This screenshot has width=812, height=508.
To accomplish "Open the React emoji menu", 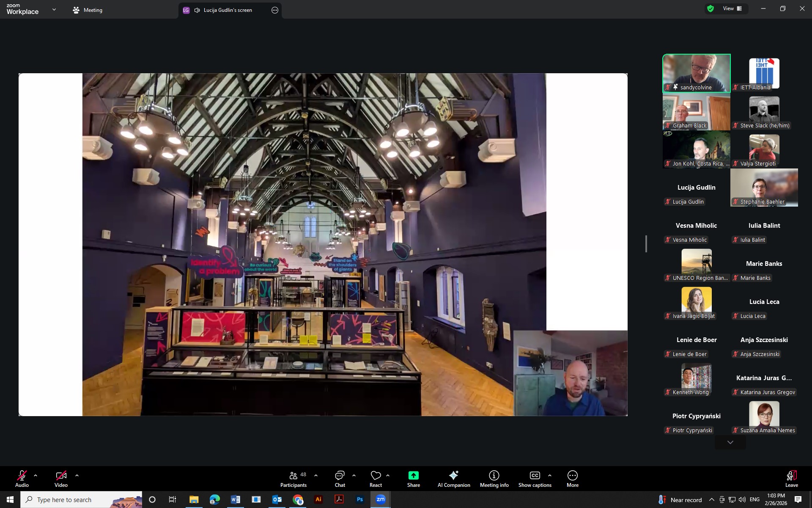I will pos(376,479).
